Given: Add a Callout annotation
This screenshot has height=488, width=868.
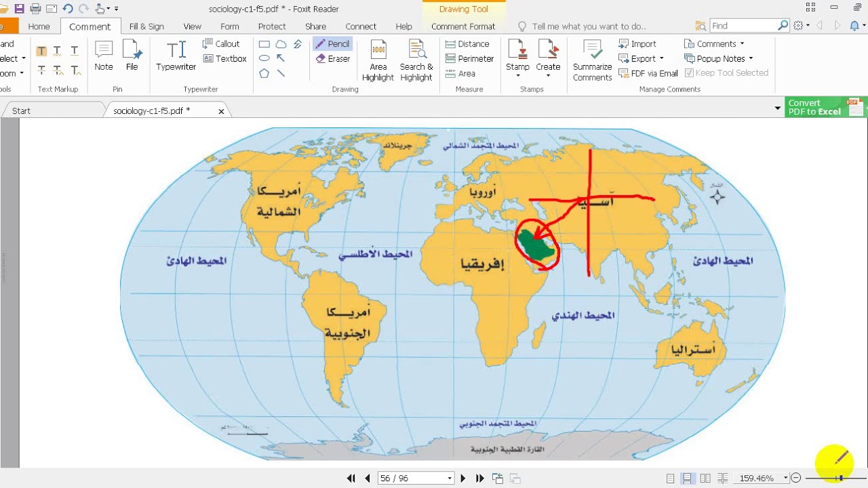Looking at the screenshot, I should pyautogui.click(x=221, y=44).
